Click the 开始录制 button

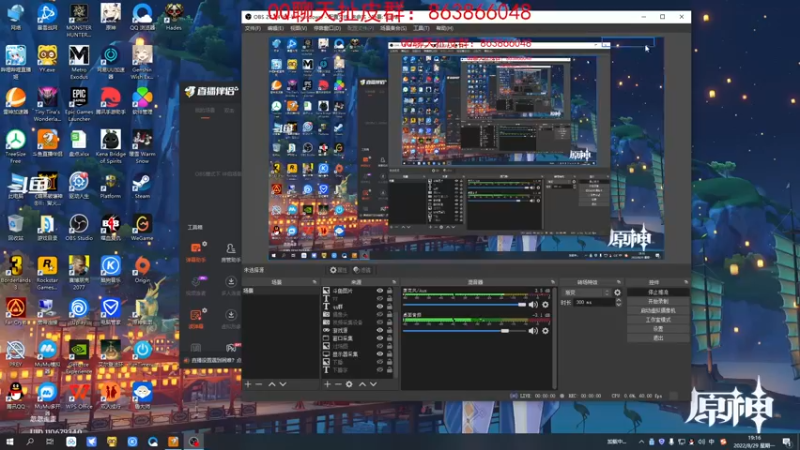pyautogui.click(x=658, y=302)
